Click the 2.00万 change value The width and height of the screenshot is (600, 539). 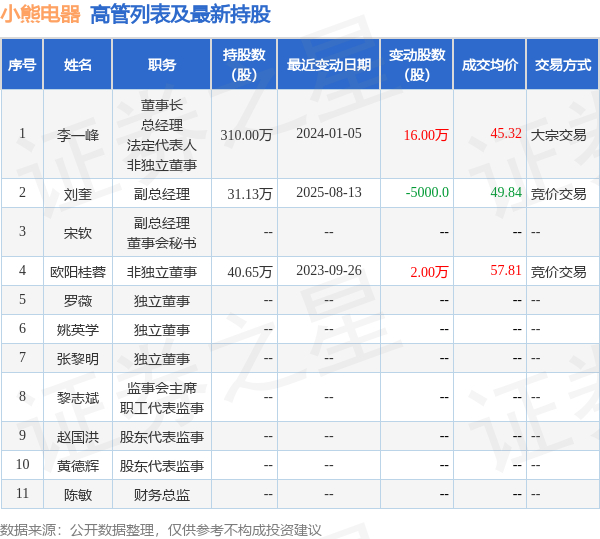[x=429, y=272]
